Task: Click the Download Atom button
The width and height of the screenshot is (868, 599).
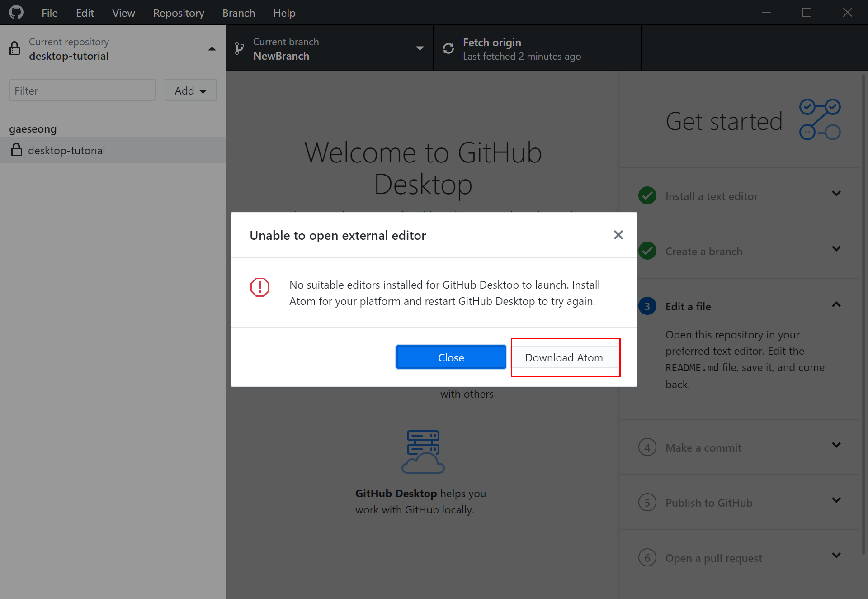Action: click(x=564, y=357)
